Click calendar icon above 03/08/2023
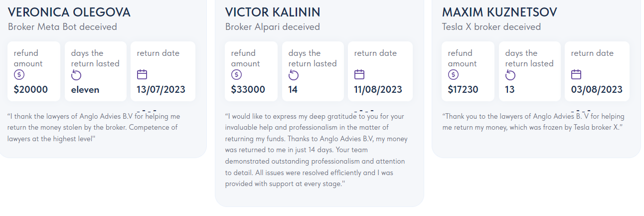Image resolution: width=644 pixels, height=216 pixels. click(576, 74)
